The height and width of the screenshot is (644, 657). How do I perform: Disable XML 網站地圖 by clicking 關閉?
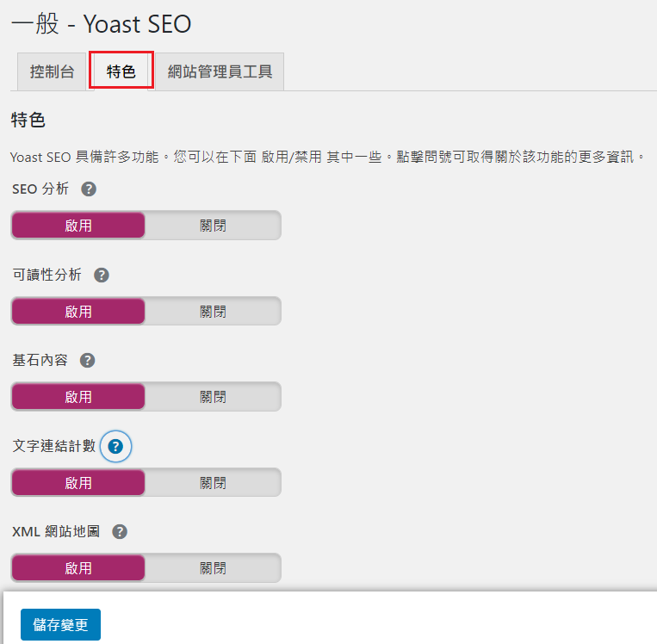(x=213, y=568)
